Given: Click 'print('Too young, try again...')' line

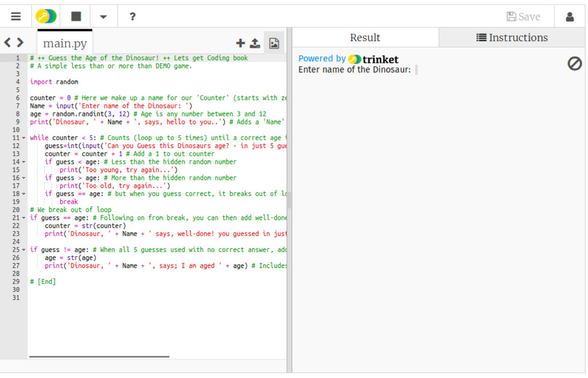Looking at the screenshot, I should pyautogui.click(x=118, y=170).
